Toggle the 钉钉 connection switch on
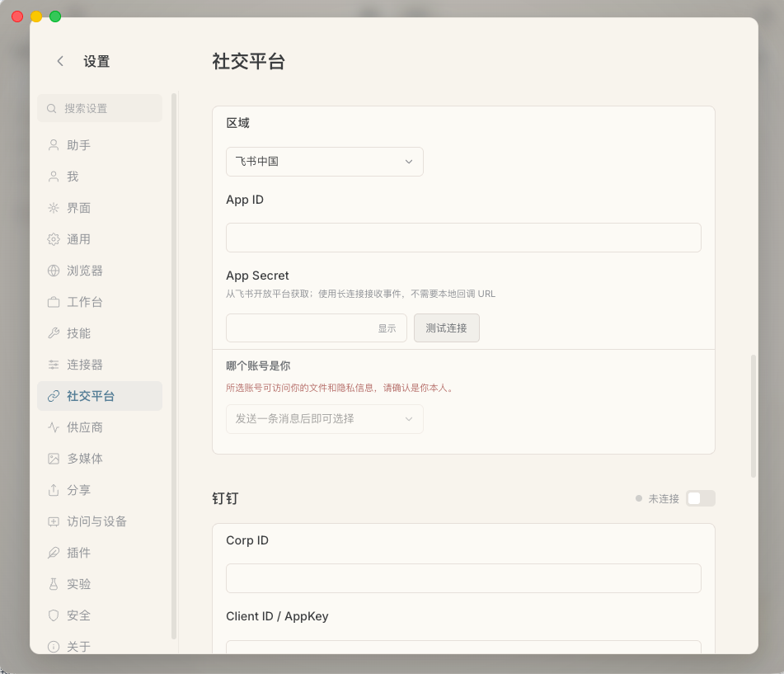This screenshot has height=674, width=784. [x=700, y=498]
